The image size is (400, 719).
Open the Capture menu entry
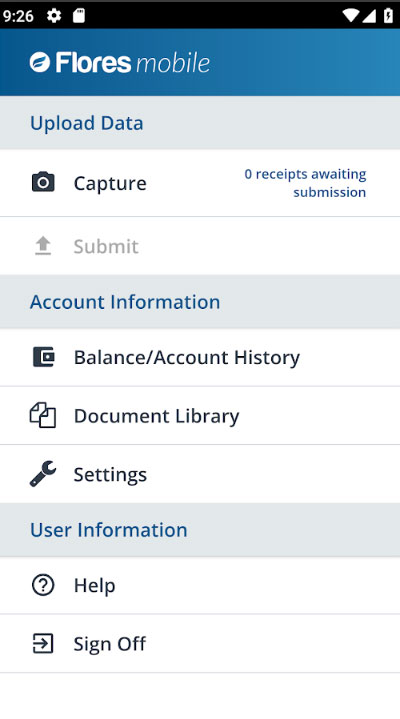pyautogui.click(x=200, y=183)
